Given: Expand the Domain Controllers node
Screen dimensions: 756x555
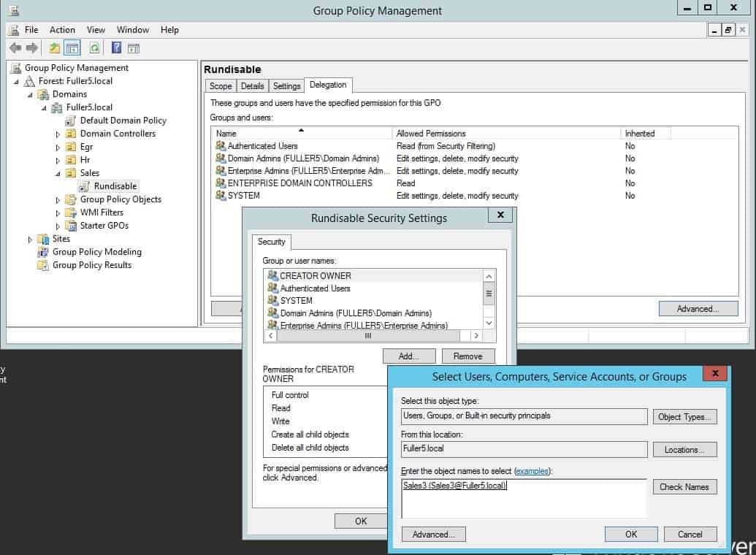Looking at the screenshot, I should (58, 134).
